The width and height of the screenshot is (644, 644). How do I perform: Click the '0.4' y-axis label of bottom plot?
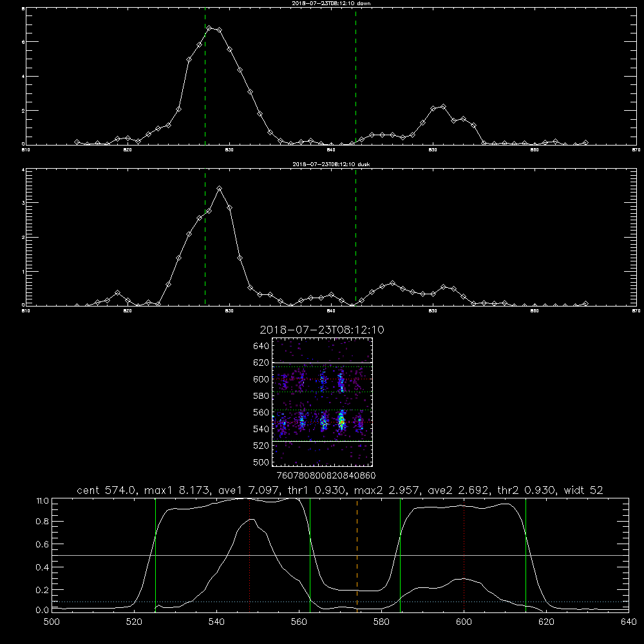pos(43,567)
